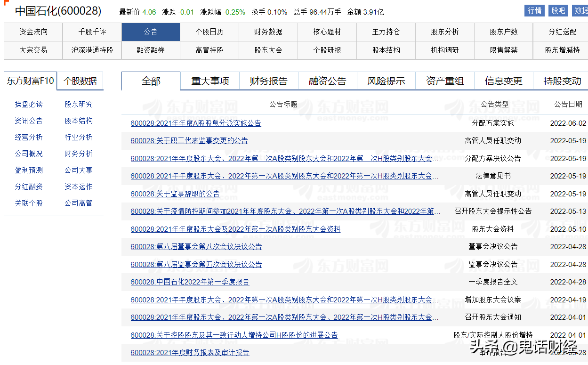Viewport: 588px width, 365px height.
Task: Select the 公告 navigation tab
Action: 151,32
